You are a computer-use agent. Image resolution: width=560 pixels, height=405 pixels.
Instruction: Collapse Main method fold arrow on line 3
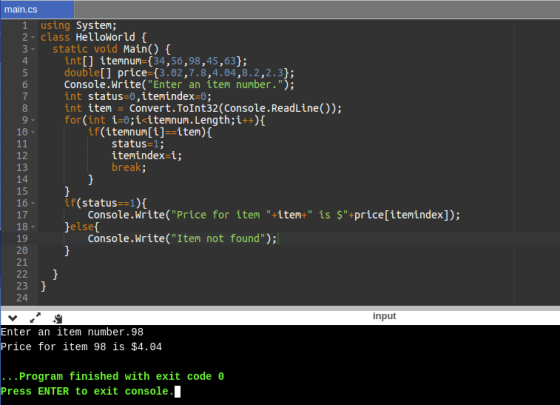(33, 49)
